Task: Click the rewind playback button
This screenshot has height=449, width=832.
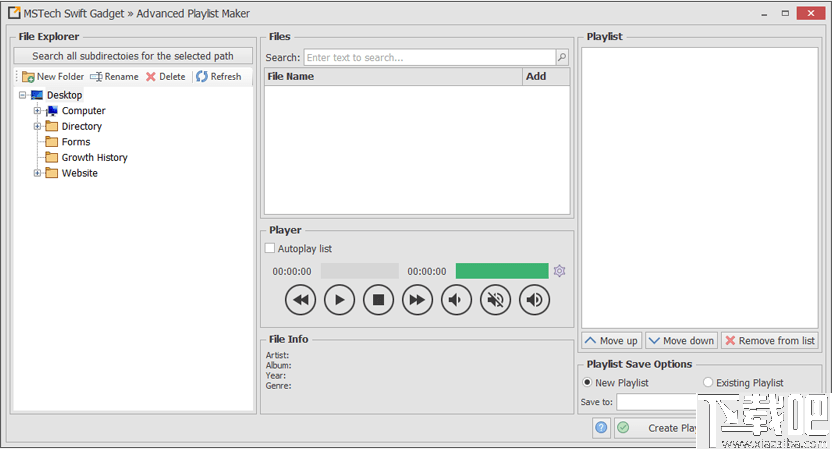Action: [x=300, y=300]
